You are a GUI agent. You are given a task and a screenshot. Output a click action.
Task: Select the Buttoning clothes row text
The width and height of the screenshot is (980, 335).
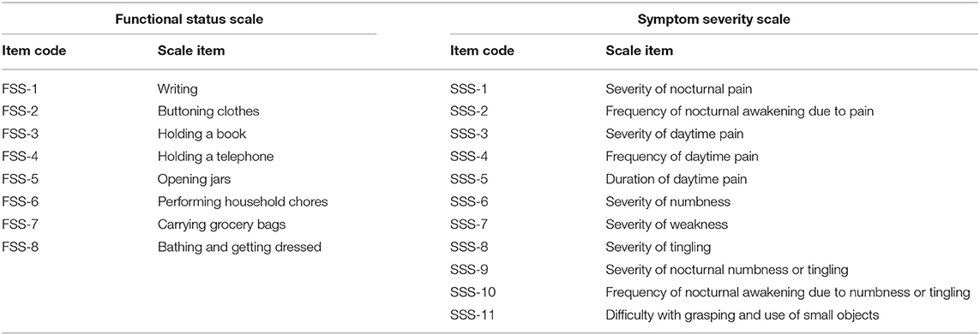[x=208, y=111]
